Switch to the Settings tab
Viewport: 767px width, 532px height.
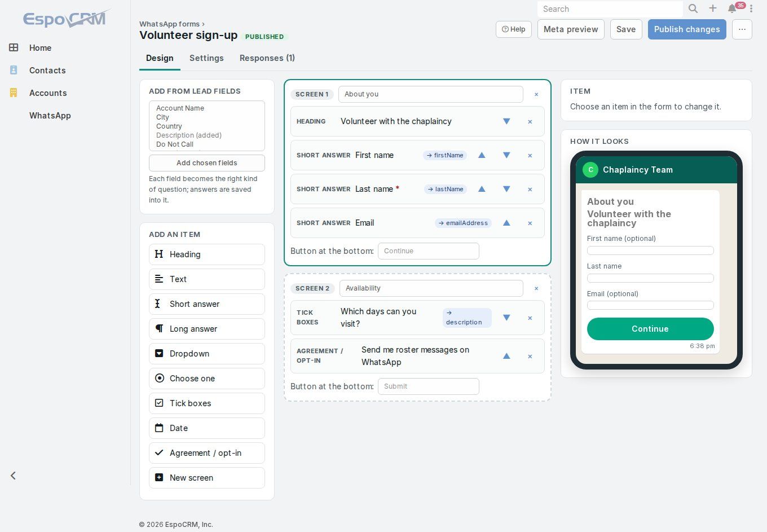206,58
